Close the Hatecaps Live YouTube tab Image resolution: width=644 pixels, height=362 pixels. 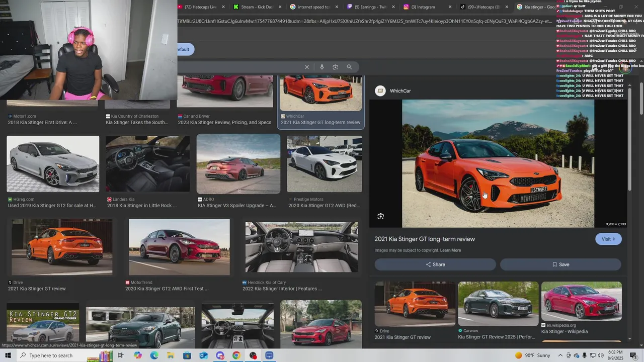point(223,7)
